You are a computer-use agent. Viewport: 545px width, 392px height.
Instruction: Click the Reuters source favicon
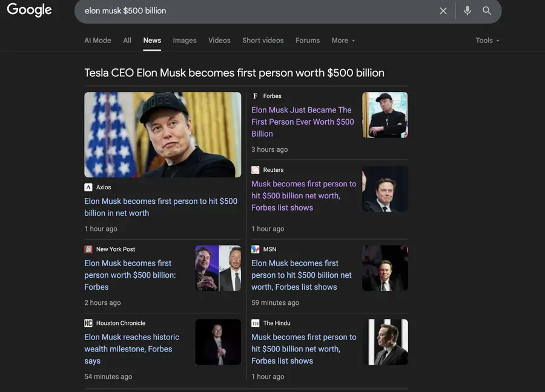256,170
